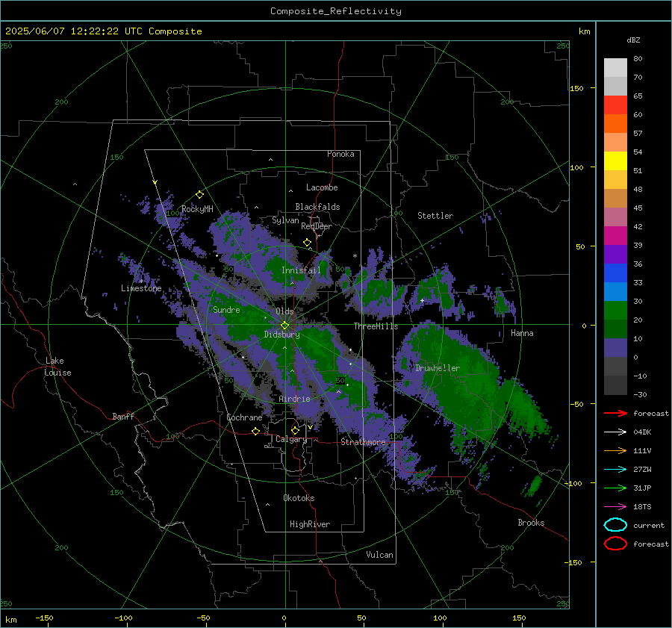
Task: Click the Lacombe city label
Action: pos(322,187)
